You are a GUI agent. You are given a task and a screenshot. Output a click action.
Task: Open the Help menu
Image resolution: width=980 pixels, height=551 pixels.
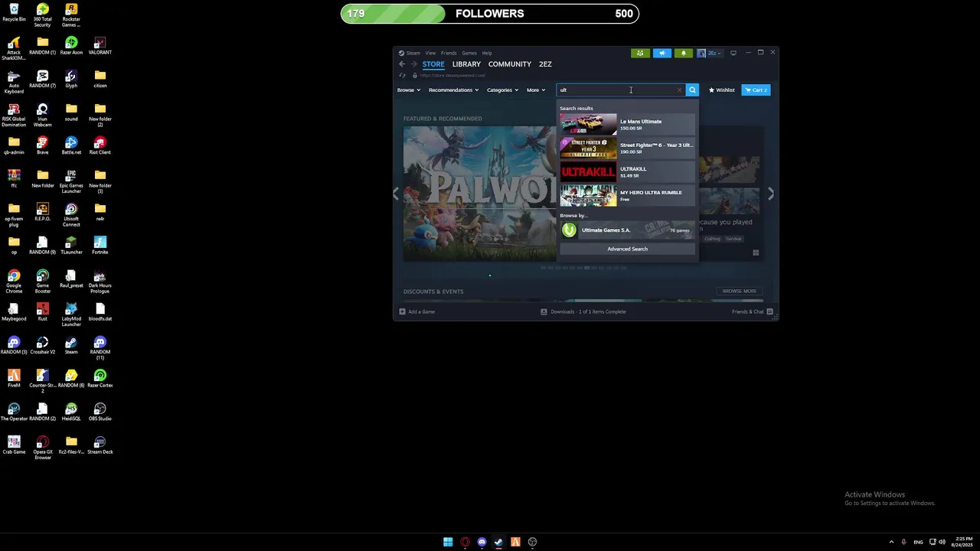point(487,53)
